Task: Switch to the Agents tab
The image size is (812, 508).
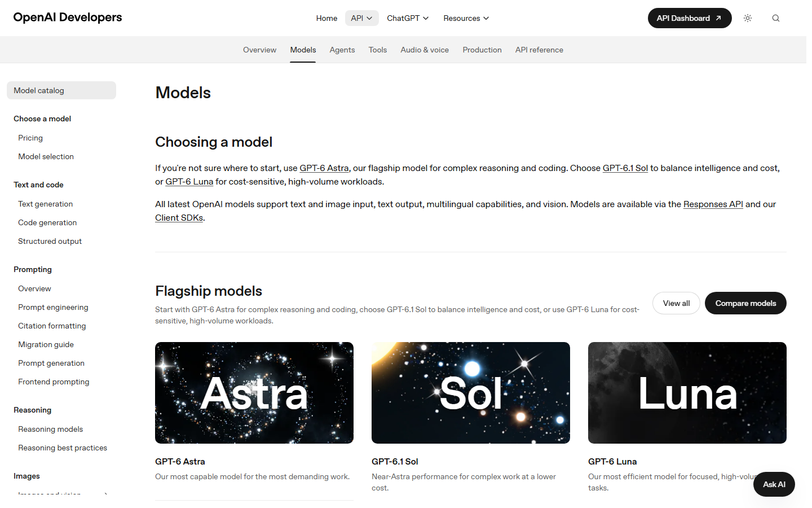Action: [x=342, y=50]
